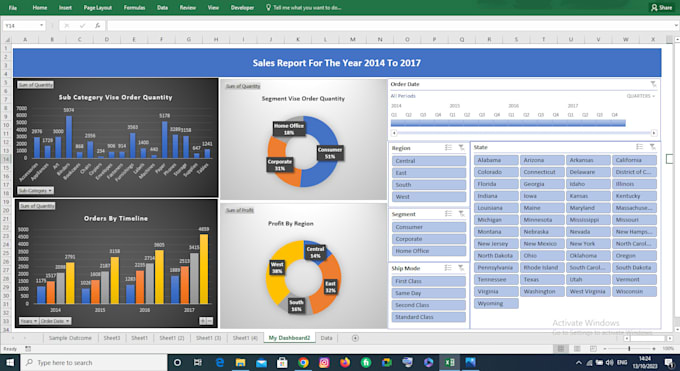This screenshot has height=371, width=680.
Task: Select Wyoming in State slicer
Action: [496, 303]
